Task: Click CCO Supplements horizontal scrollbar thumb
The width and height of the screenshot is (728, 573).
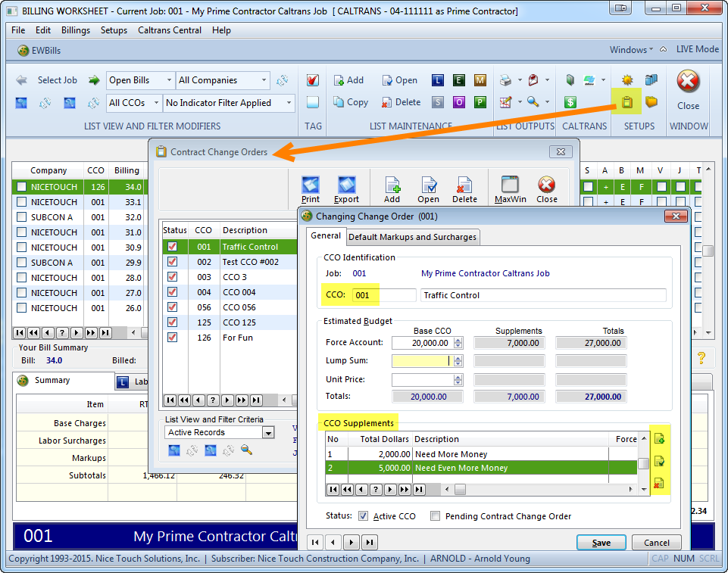Action: point(460,490)
